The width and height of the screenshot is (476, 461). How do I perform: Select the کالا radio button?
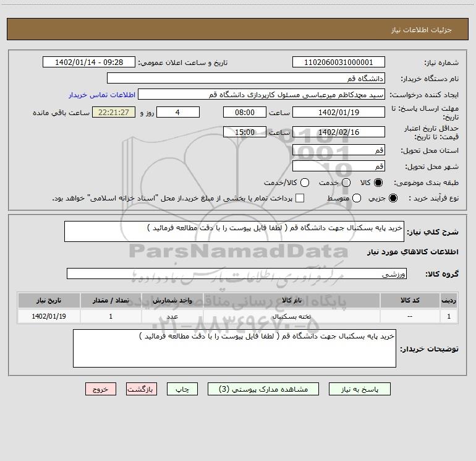[x=378, y=183]
